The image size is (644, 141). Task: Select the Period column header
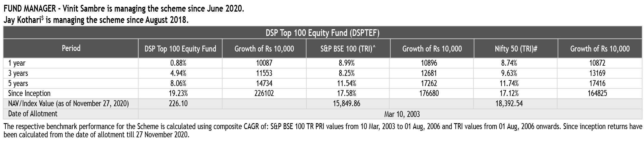71,48
